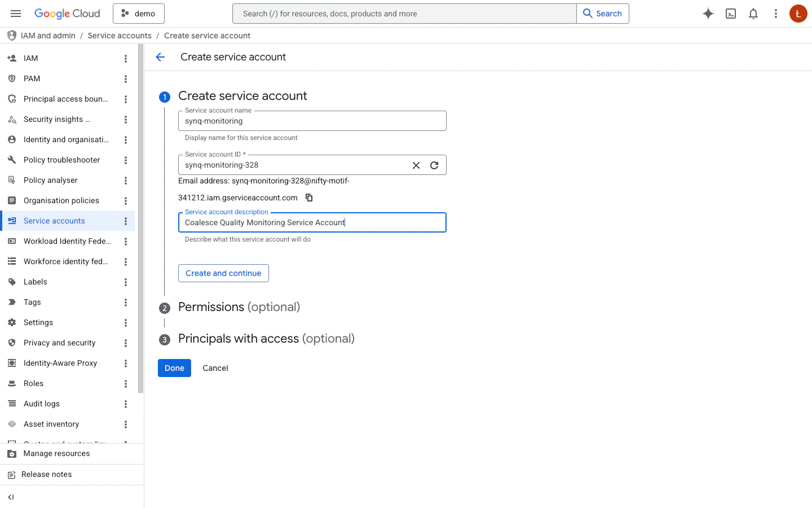Image resolution: width=812 pixels, height=508 pixels.
Task: Click the back arrow beside Create service account
Action: [160, 57]
